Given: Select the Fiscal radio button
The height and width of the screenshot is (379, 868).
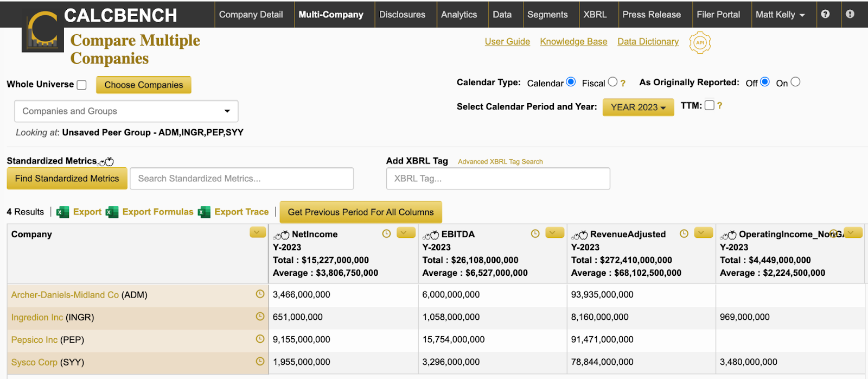Looking at the screenshot, I should tap(612, 82).
